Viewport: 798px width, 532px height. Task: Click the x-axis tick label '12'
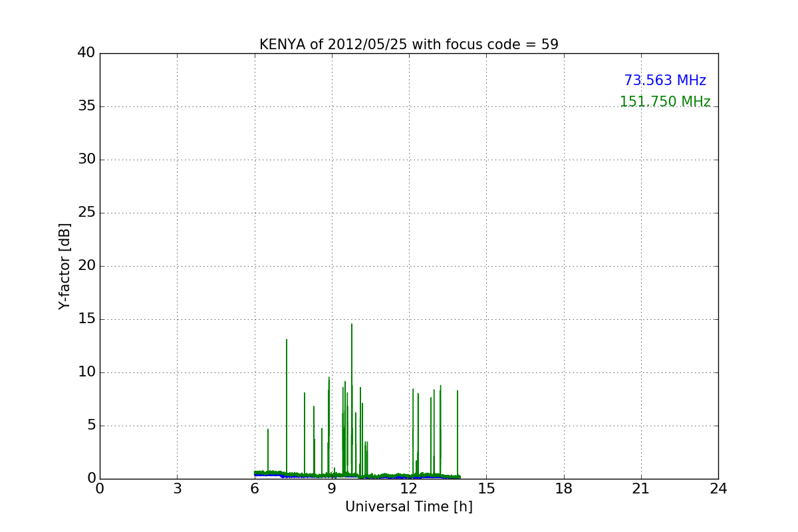pos(409,489)
